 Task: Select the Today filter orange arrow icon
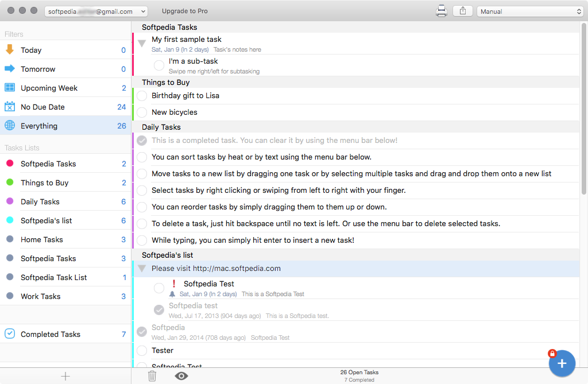pyautogui.click(x=10, y=49)
